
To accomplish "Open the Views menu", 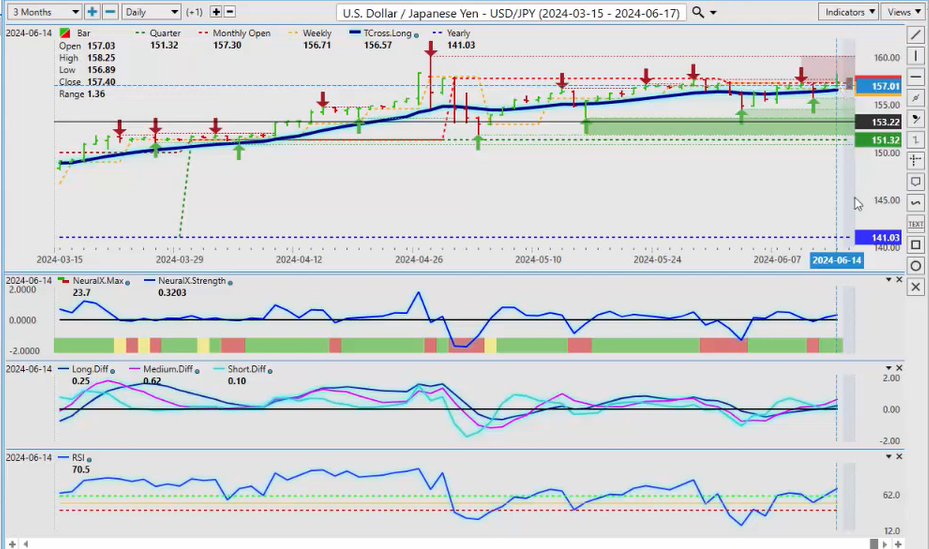I will point(903,12).
